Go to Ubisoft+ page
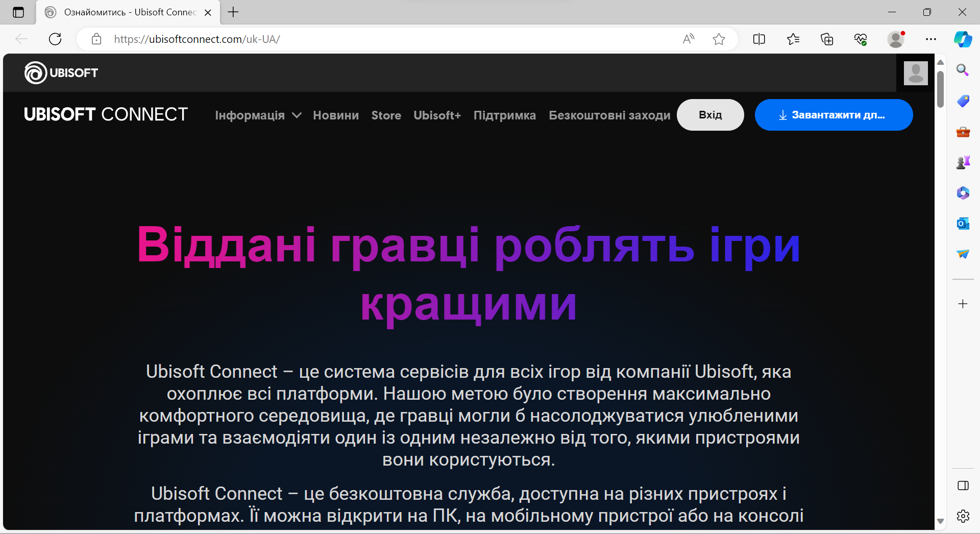The image size is (980, 534). point(437,115)
